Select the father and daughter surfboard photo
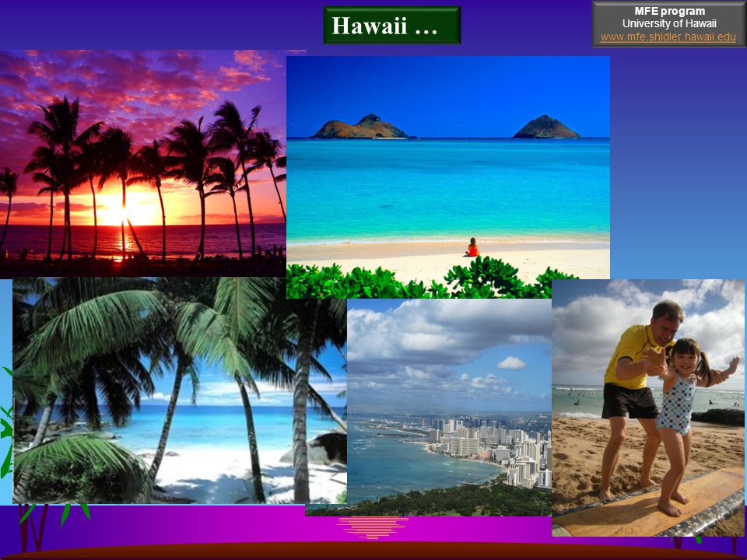The image size is (747, 560). (x=648, y=408)
